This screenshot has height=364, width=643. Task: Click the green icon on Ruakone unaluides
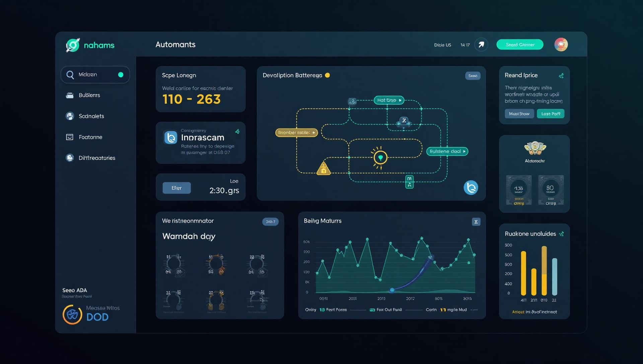pyautogui.click(x=562, y=234)
